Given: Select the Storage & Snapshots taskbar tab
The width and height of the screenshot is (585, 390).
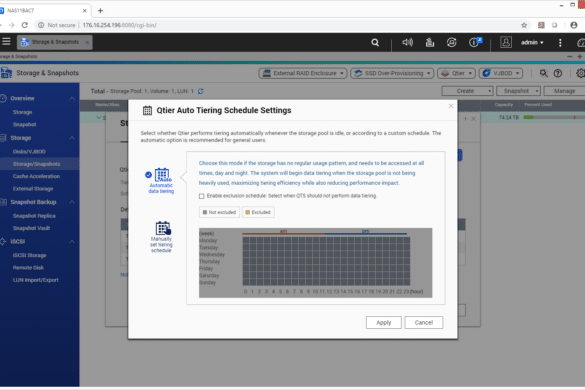Looking at the screenshot, I should [x=54, y=42].
